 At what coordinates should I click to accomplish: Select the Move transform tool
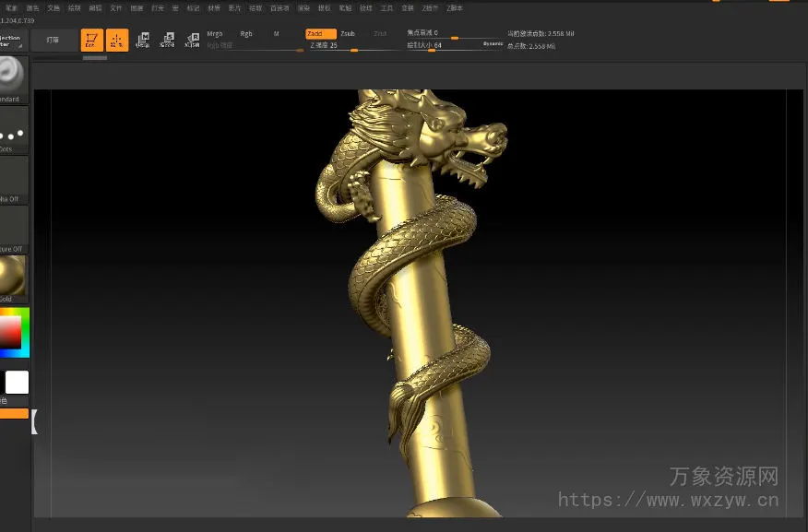click(143, 40)
